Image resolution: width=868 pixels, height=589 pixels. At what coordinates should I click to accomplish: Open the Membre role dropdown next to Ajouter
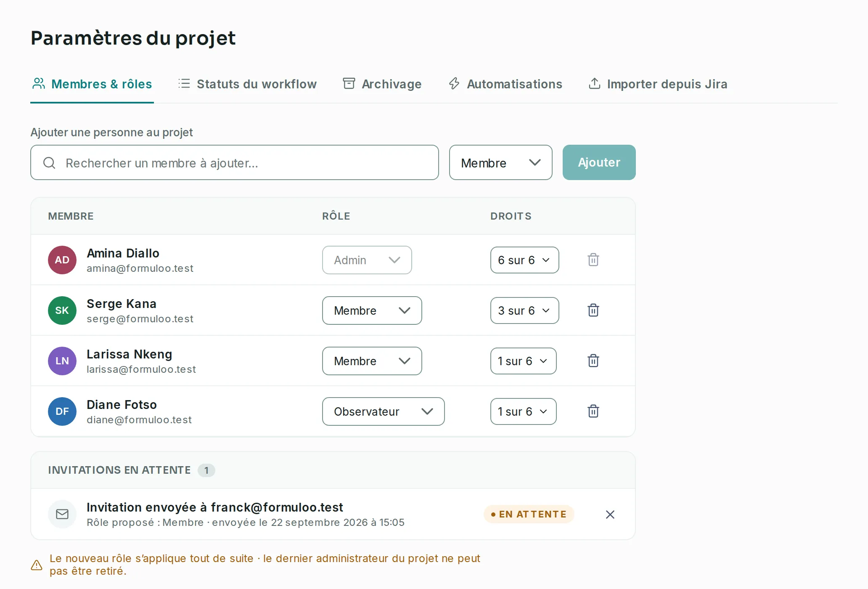[500, 162]
